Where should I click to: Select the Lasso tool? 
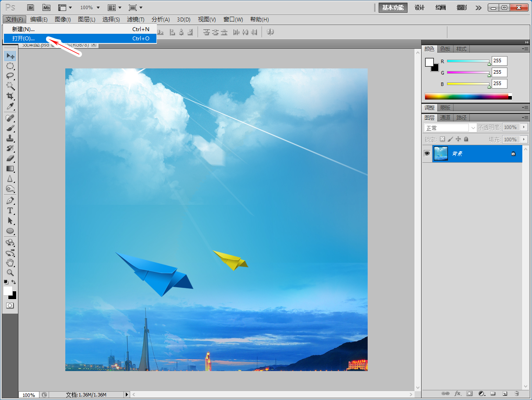10,76
